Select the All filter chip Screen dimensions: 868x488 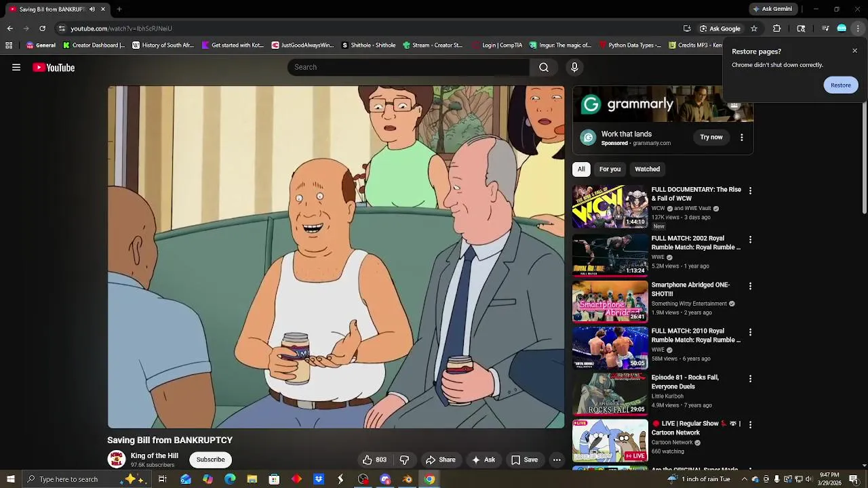pyautogui.click(x=581, y=169)
